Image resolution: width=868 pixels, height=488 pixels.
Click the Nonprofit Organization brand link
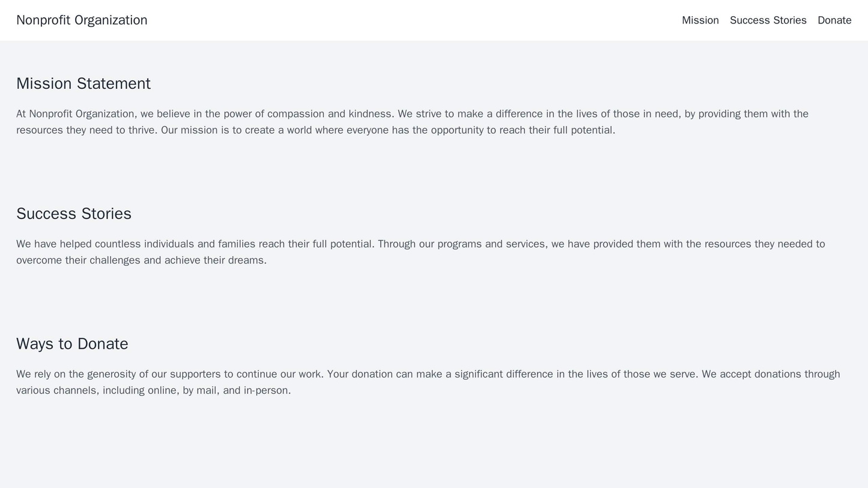point(82,20)
